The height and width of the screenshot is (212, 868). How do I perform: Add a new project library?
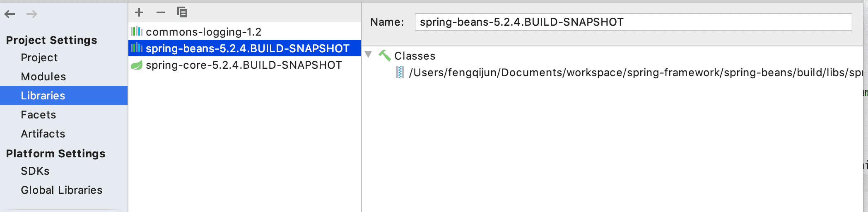[139, 12]
